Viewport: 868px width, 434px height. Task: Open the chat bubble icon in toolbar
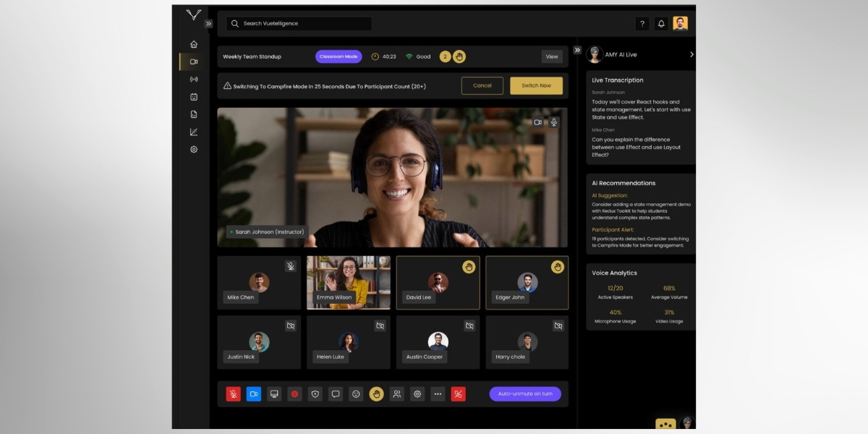pyautogui.click(x=335, y=394)
